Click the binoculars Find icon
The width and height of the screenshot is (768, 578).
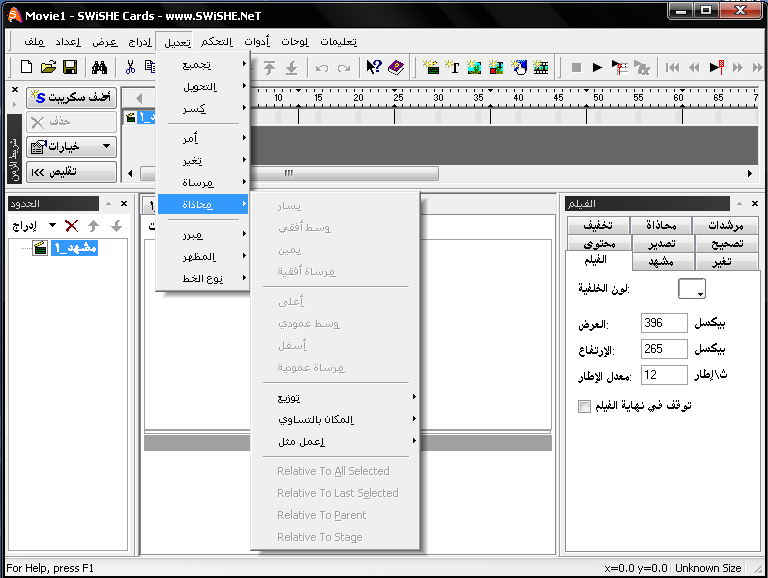pos(99,67)
